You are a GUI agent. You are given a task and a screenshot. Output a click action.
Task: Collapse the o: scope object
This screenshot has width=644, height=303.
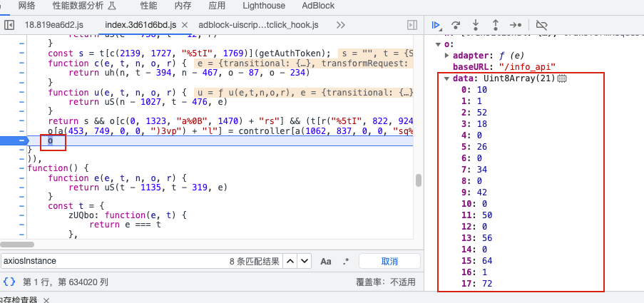(438, 44)
